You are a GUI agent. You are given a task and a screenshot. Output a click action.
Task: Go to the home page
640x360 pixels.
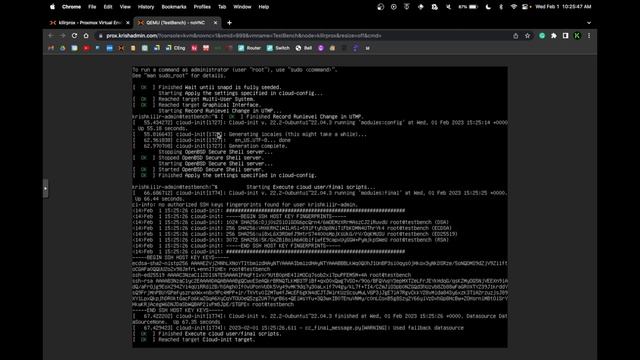[x=86, y=36]
